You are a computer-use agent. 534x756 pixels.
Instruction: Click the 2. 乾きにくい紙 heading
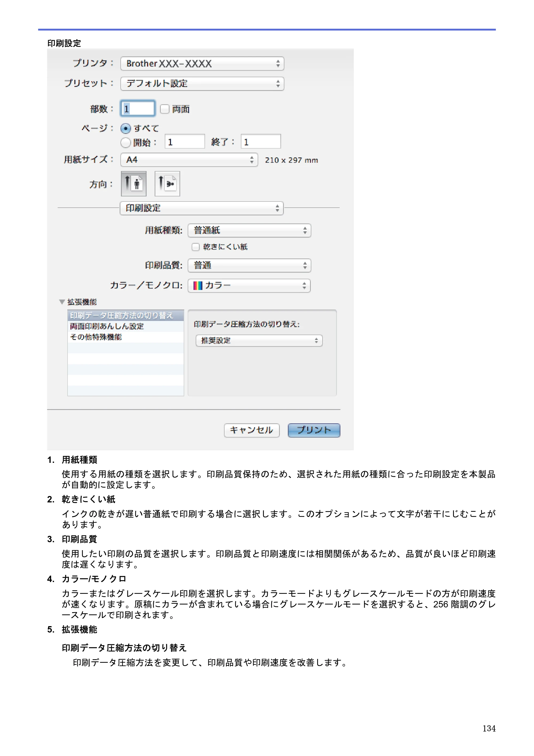[81, 499]
